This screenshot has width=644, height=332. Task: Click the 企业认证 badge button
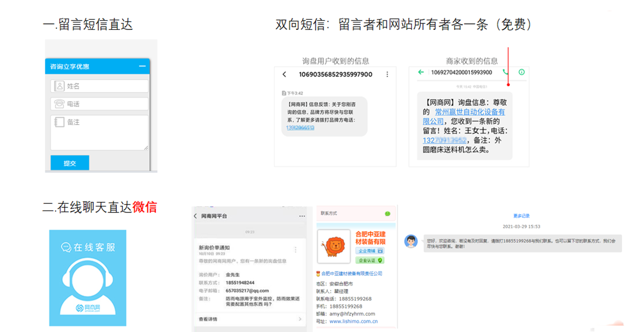(370, 260)
